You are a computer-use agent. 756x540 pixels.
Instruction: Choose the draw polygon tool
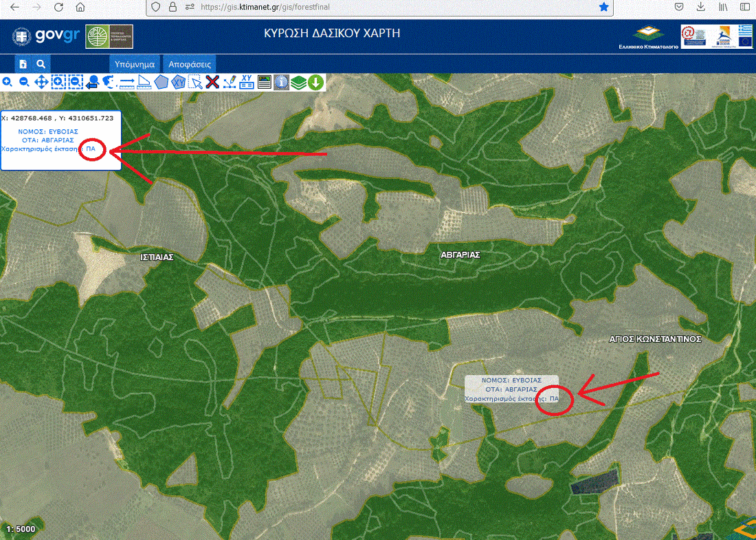pos(162,82)
